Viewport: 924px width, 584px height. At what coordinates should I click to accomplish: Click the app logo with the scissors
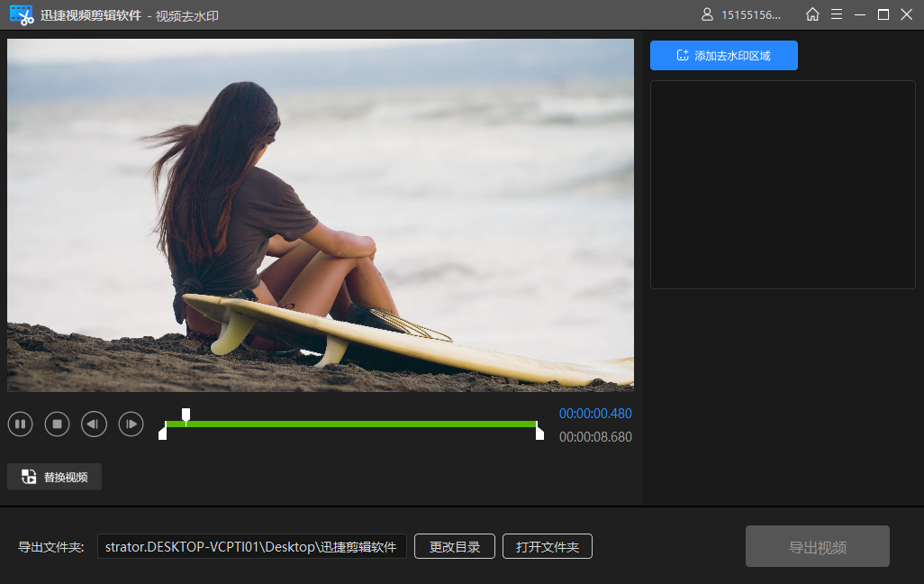click(x=22, y=14)
